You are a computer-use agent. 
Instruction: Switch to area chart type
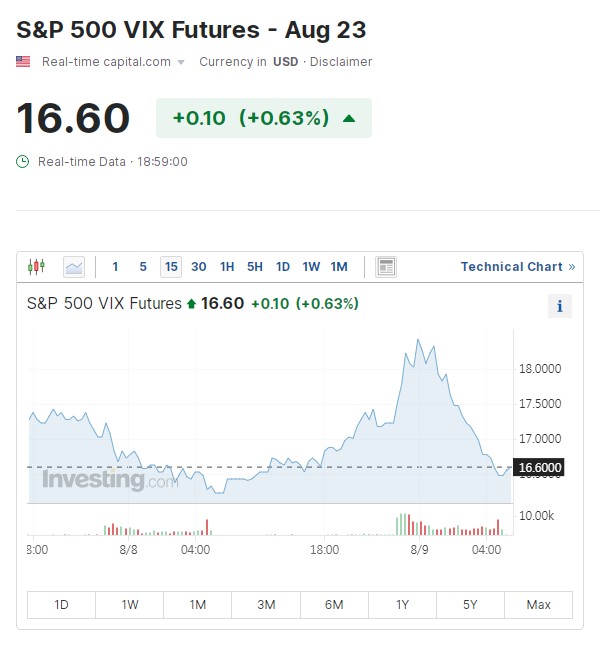click(x=74, y=267)
